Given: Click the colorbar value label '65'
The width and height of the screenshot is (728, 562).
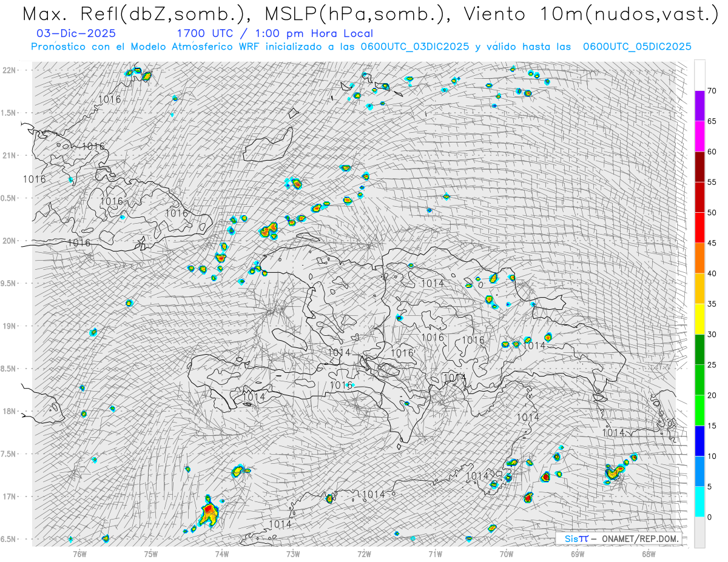Looking at the screenshot, I should [712, 121].
